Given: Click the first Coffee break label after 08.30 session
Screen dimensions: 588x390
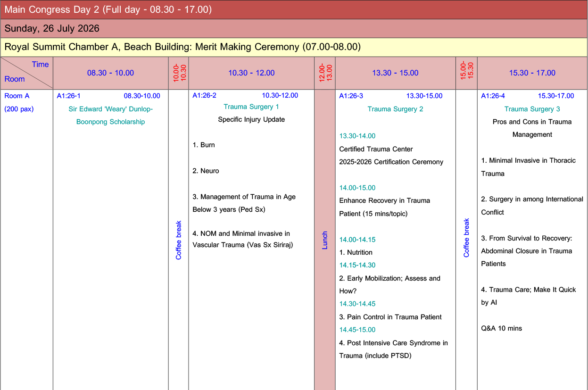Looking at the screenshot, I should pyautogui.click(x=179, y=240).
